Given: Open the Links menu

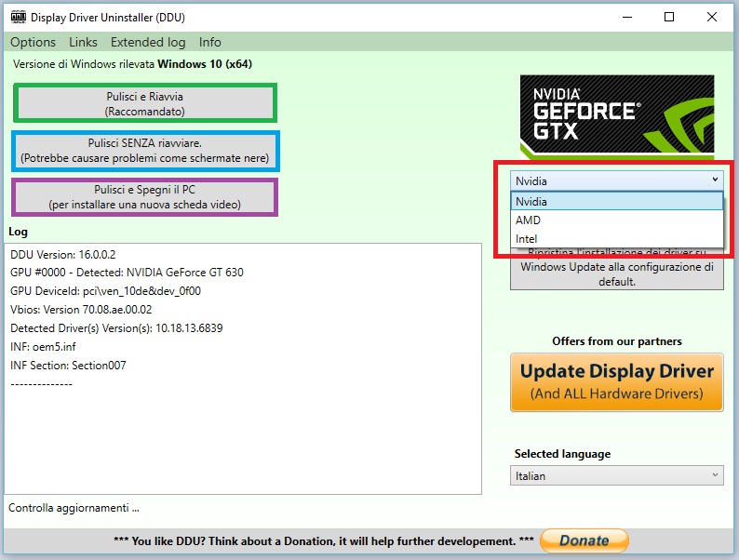Looking at the screenshot, I should 83,42.
